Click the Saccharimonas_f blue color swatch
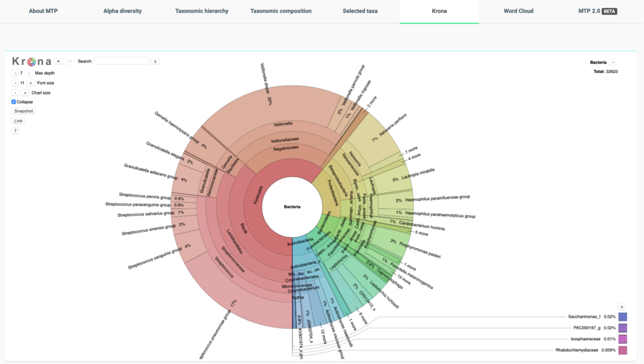The image size is (644, 364). coord(623,317)
